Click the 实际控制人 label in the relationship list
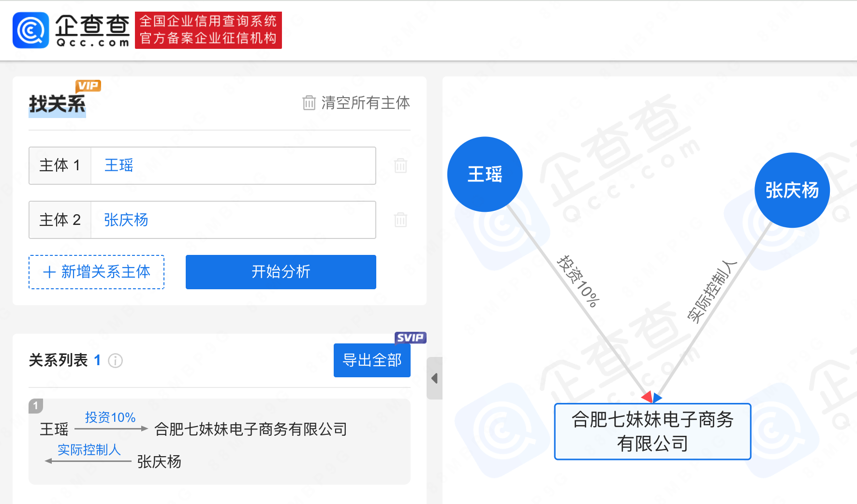 pyautogui.click(x=89, y=450)
